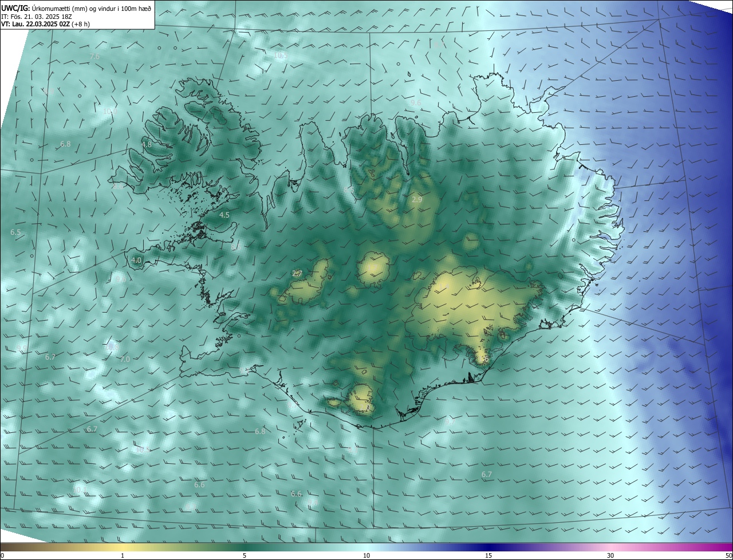Click the 7.6 value label on the map
The image size is (733, 560).
click(95, 56)
